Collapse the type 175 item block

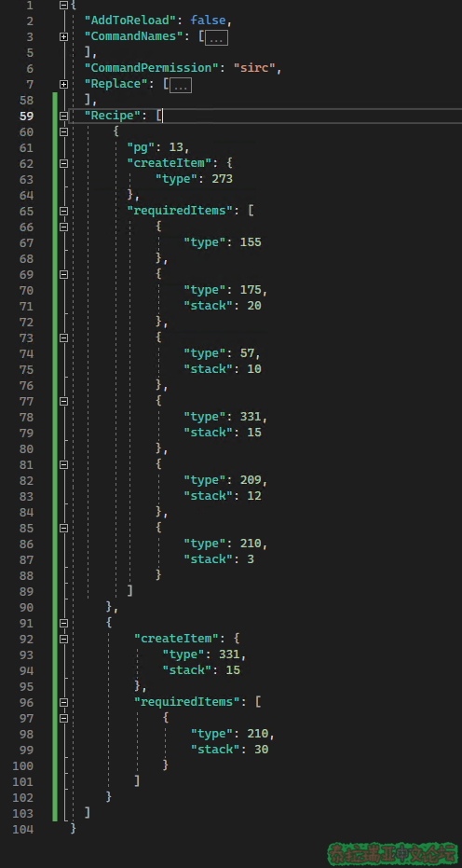click(x=63, y=274)
